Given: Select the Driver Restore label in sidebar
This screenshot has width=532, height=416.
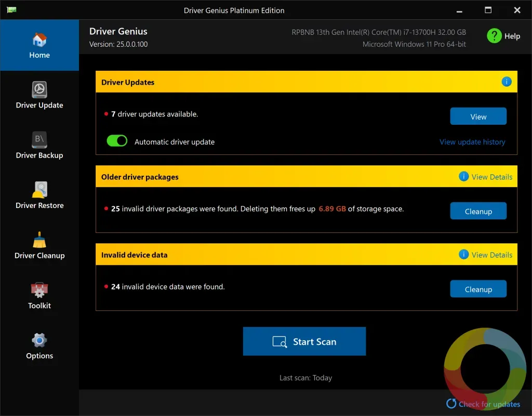Looking at the screenshot, I should [x=39, y=205].
